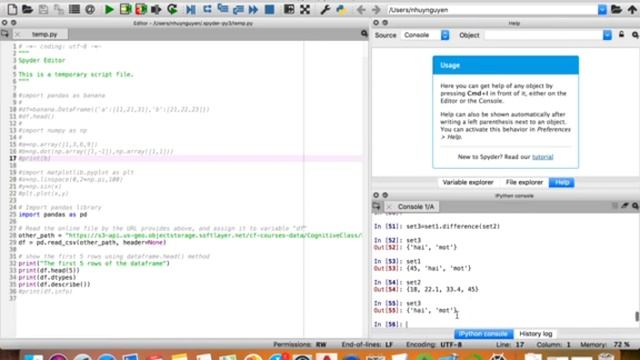Screen dimensions: 640x360
Task: Re-run the last script
Action: coord(172,9)
